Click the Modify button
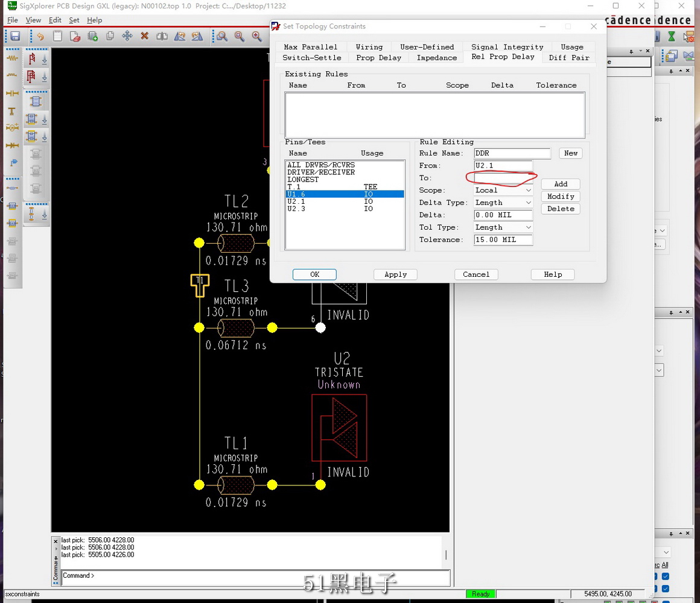700x603 pixels. (561, 196)
